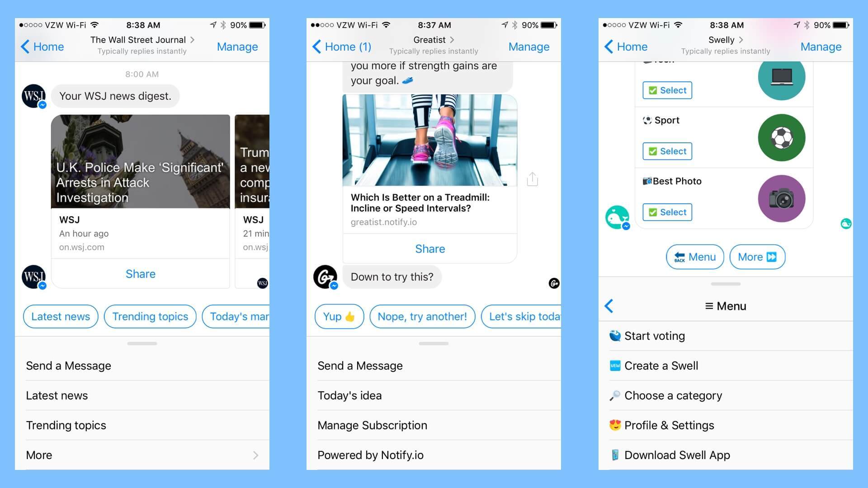The image size is (868, 488).
Task: Click the Tech category laptop icon
Action: click(781, 77)
